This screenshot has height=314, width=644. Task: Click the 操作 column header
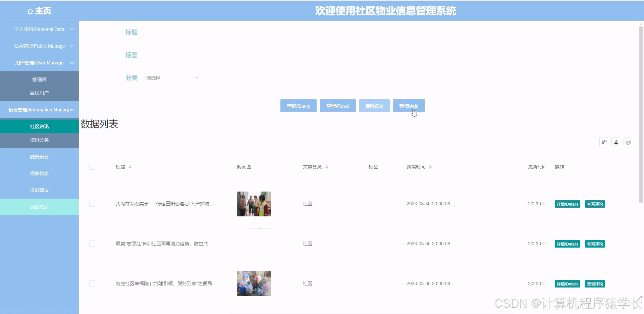(x=559, y=167)
